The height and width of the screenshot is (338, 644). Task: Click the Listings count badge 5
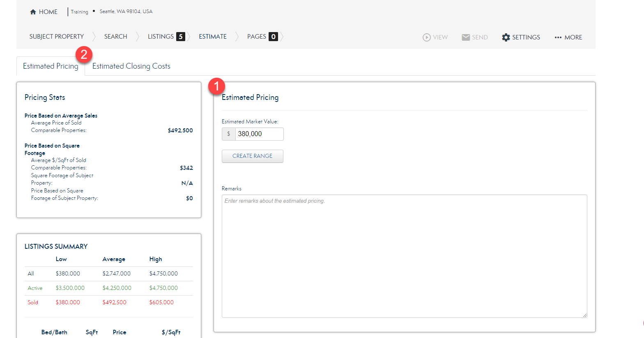coord(180,37)
